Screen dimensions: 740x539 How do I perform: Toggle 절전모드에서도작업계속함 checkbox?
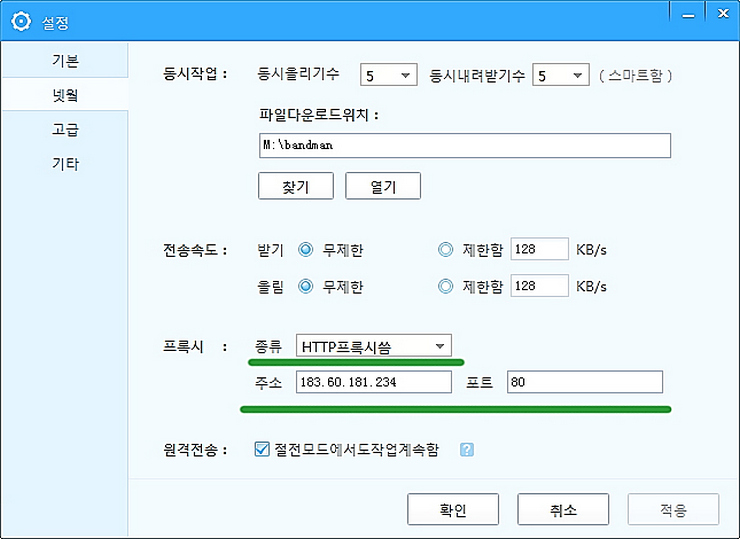coord(261,449)
